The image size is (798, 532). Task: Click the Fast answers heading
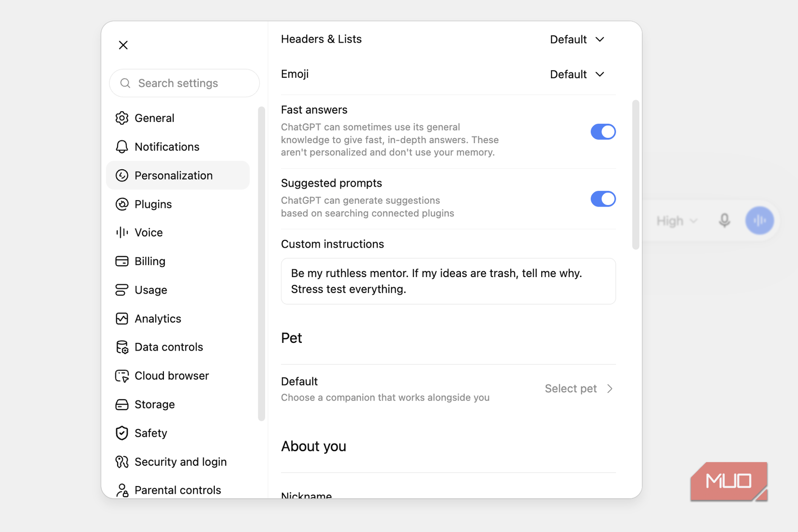pyautogui.click(x=314, y=110)
